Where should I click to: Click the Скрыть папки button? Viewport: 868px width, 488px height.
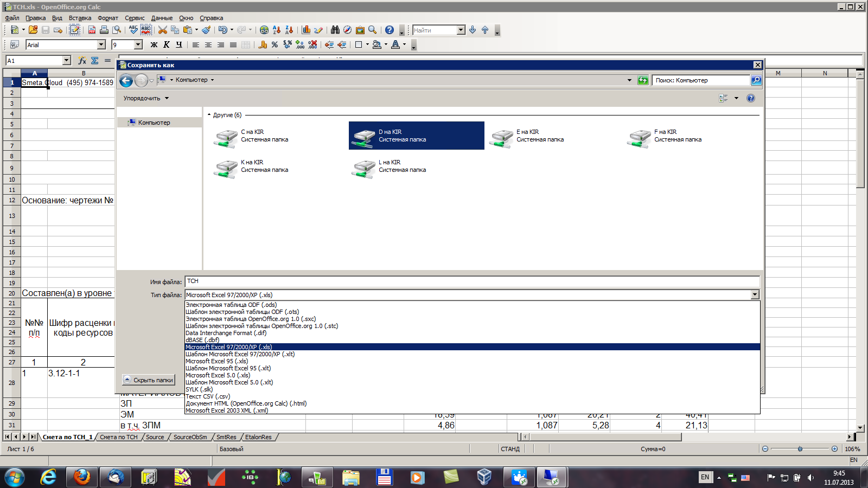(148, 380)
